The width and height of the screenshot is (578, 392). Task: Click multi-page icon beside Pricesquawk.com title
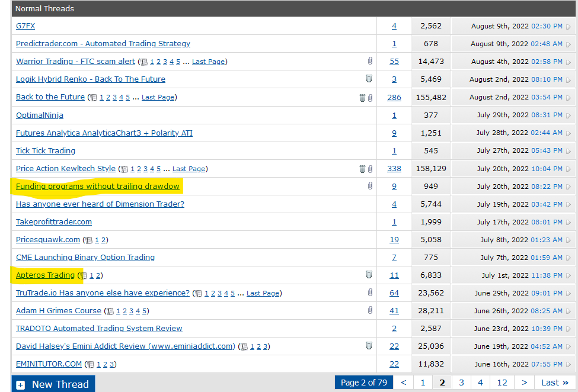click(x=89, y=240)
